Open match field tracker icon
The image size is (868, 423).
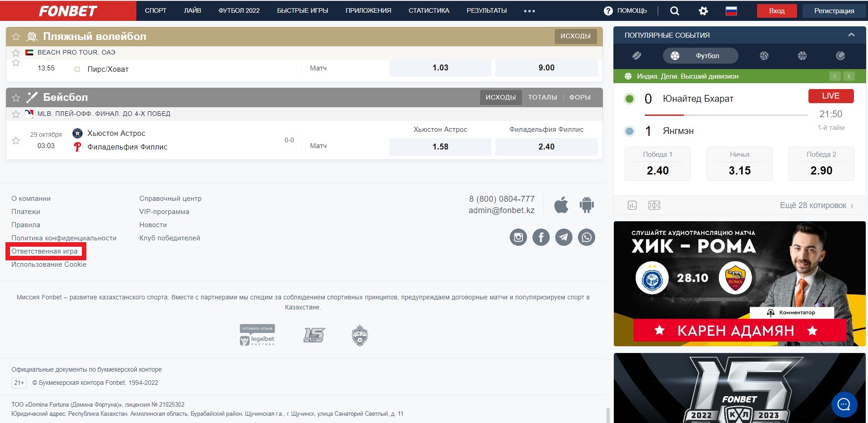(654, 205)
